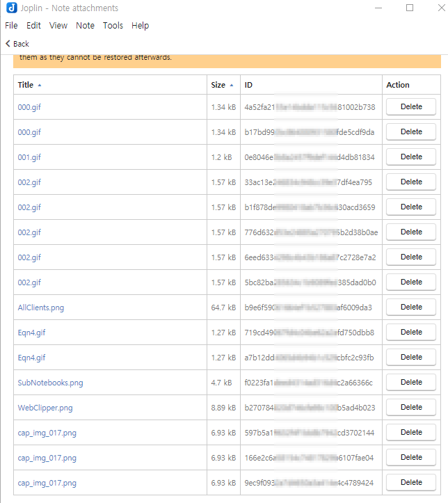The height and width of the screenshot is (503, 448).
Task: Go back using the Back button
Action: (17, 44)
